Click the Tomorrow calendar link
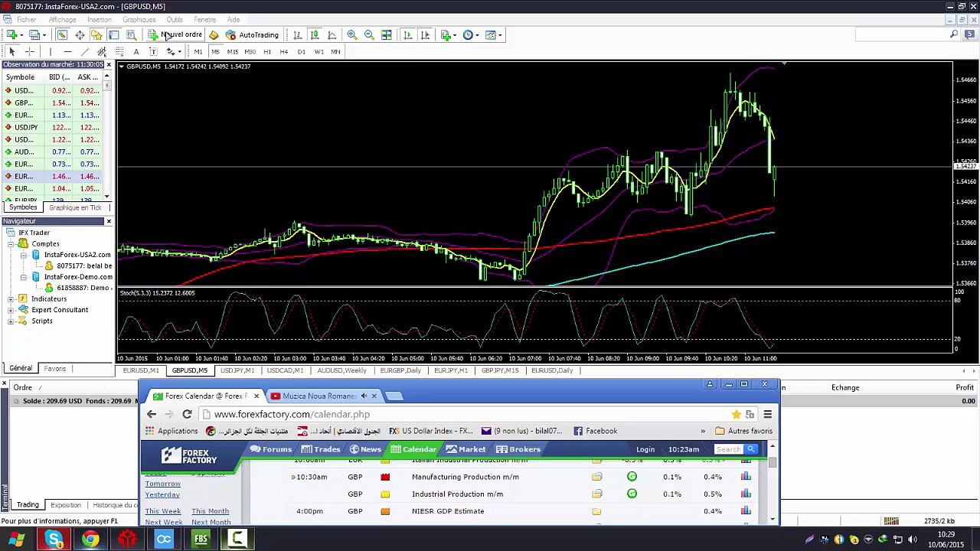Screen dimensions: 980x551 [x=163, y=484]
